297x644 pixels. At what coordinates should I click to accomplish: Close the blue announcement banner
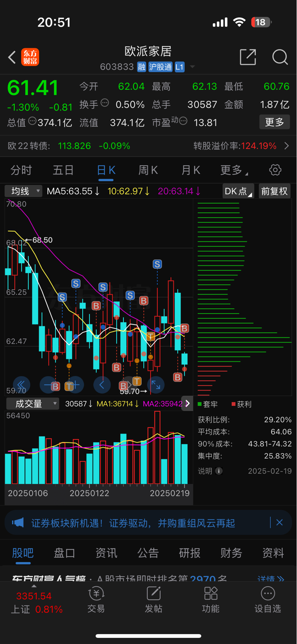tap(280, 523)
